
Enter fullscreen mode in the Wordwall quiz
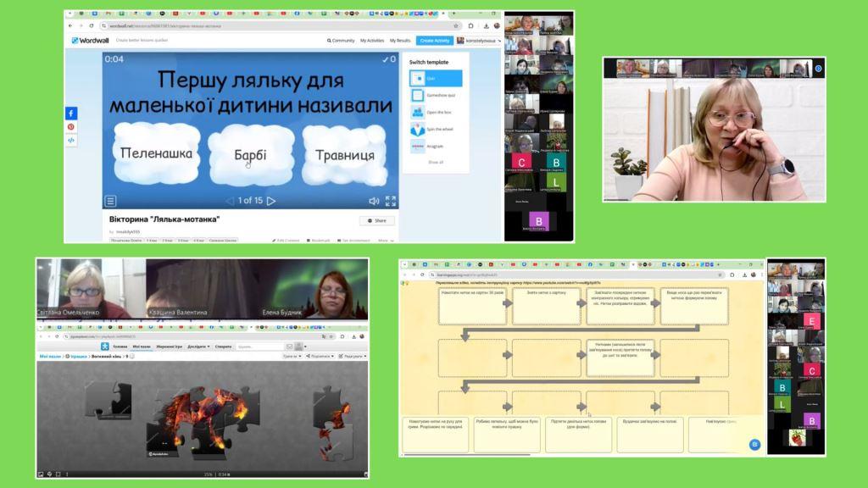pyautogui.click(x=391, y=201)
